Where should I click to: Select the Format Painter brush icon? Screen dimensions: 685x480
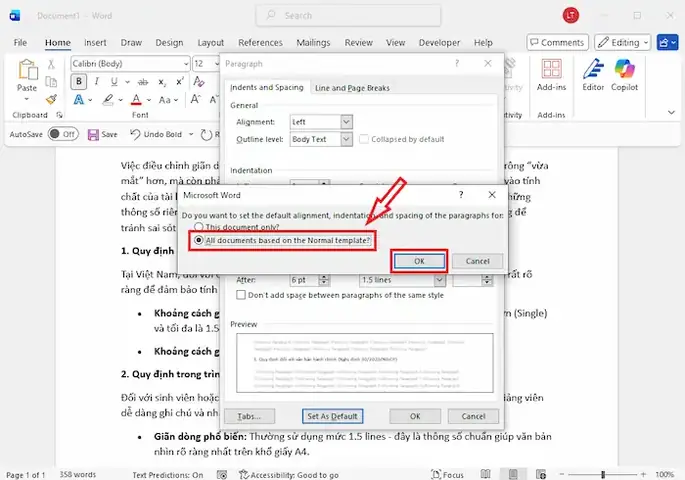coord(51,100)
